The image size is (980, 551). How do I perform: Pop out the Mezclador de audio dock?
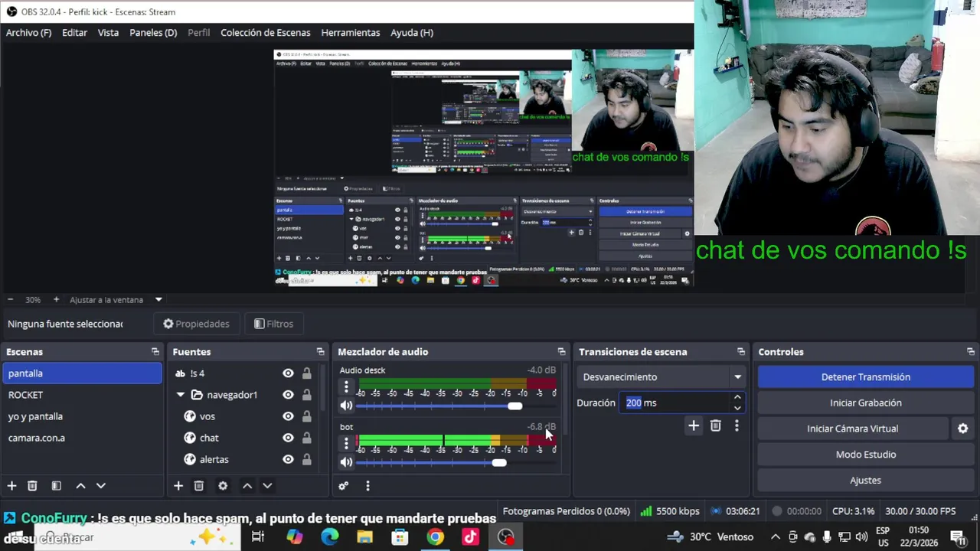[561, 352]
